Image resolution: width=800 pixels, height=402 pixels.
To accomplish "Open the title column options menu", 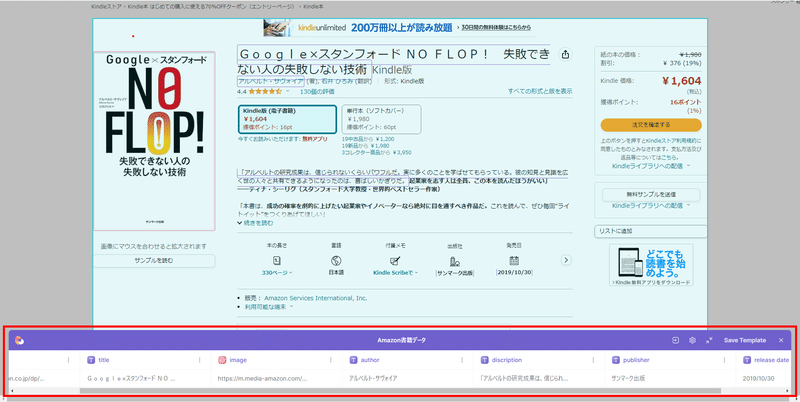I will 199,360.
